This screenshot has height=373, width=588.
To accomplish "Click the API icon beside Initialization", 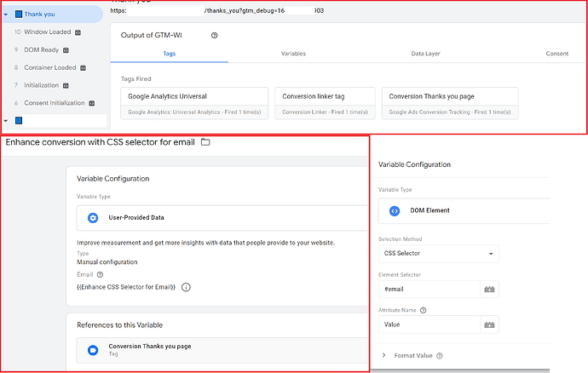I will pyautogui.click(x=66, y=85).
